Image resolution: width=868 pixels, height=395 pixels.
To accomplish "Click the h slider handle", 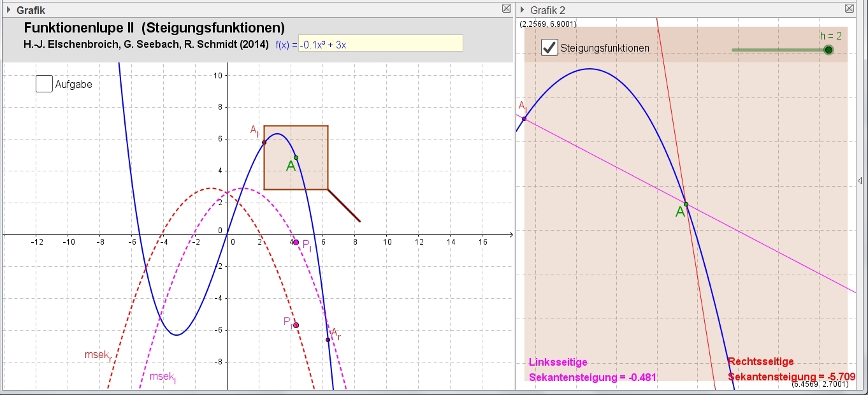I will tap(828, 50).
